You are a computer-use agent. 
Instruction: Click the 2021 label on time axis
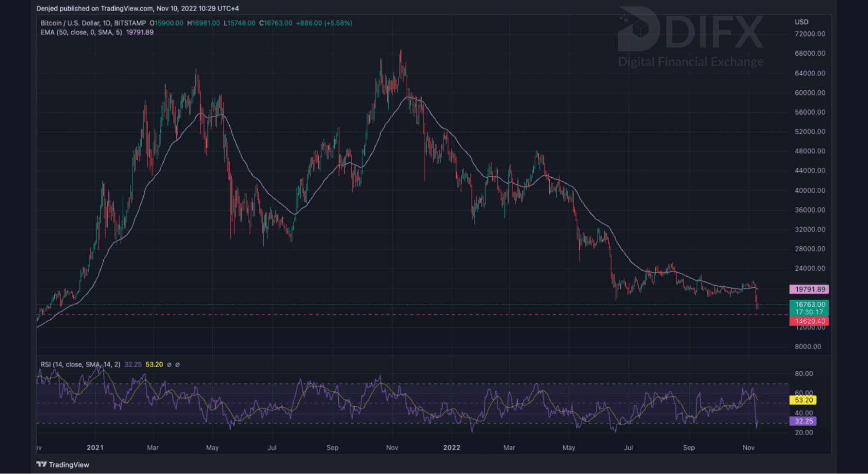click(95, 447)
